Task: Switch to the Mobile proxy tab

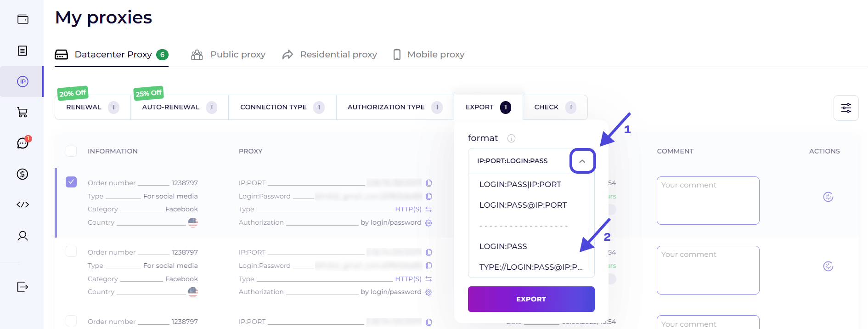Action: tap(429, 55)
